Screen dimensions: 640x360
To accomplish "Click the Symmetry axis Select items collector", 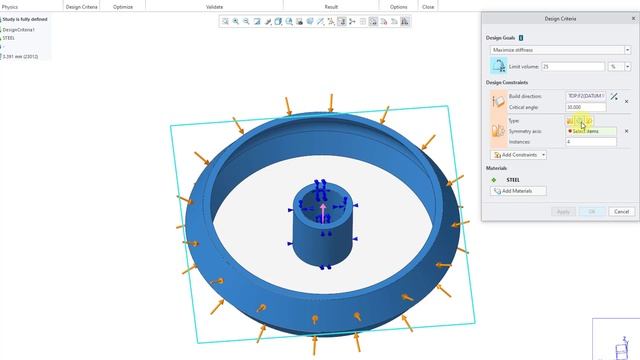I will click(591, 131).
